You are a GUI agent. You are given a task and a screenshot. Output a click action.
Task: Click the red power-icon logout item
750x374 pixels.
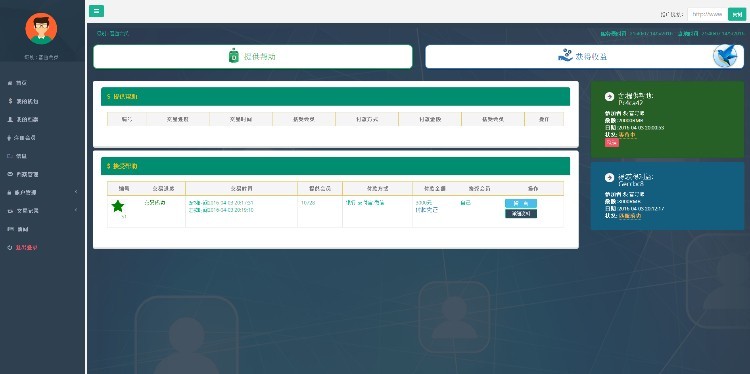click(22, 248)
